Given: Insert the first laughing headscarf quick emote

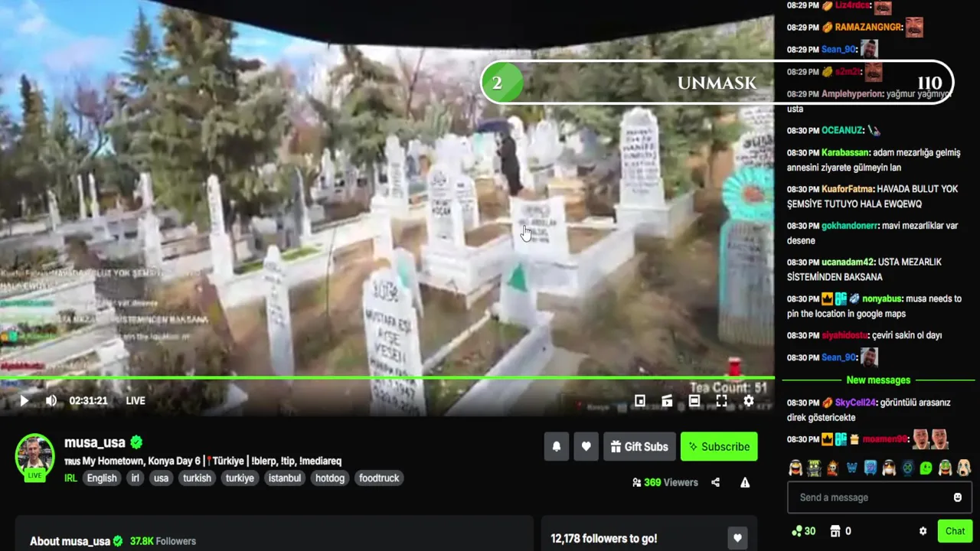Looking at the screenshot, I should coord(795,468).
